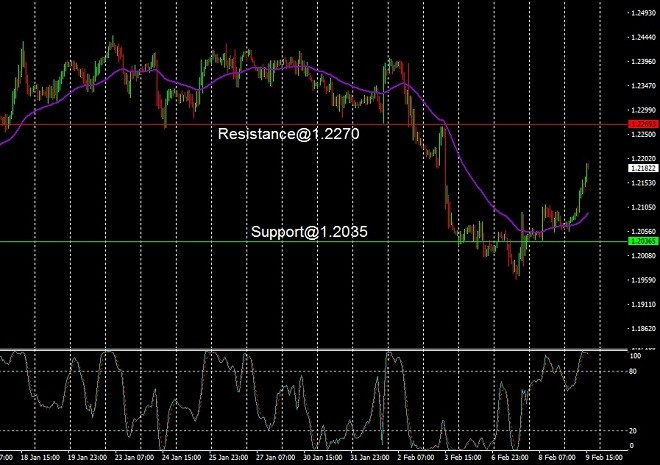Select the 2 Feb 07:00 time label
Image resolution: width=660 pixels, height=465 pixels.
click(415, 458)
